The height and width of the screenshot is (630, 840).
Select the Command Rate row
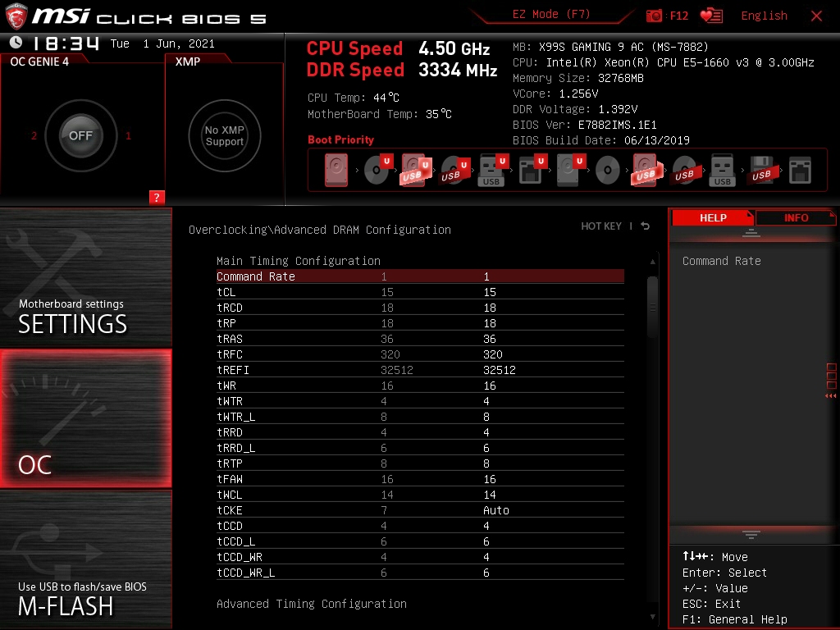[420, 276]
